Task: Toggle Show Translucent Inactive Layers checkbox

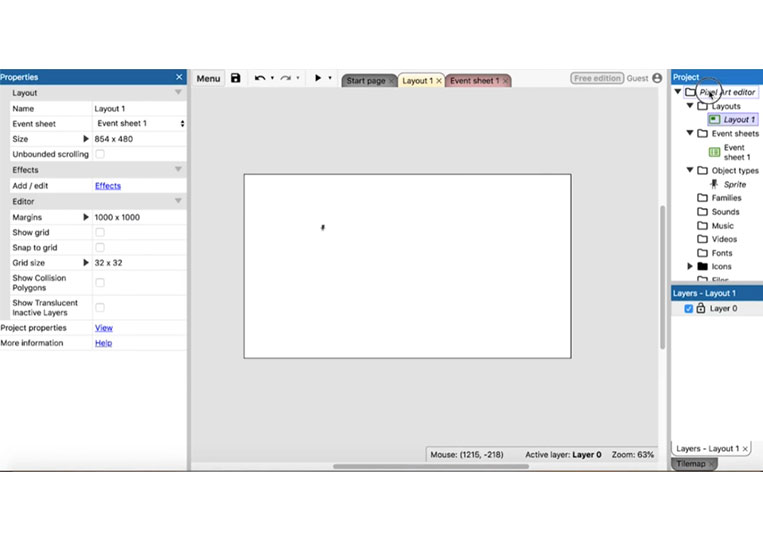Action: click(x=100, y=307)
